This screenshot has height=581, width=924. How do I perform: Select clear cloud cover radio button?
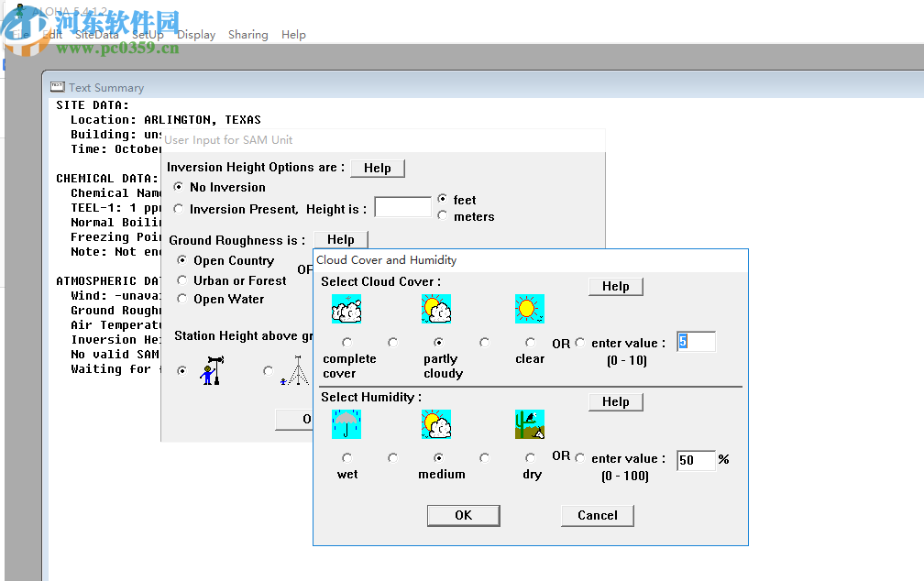531,343
